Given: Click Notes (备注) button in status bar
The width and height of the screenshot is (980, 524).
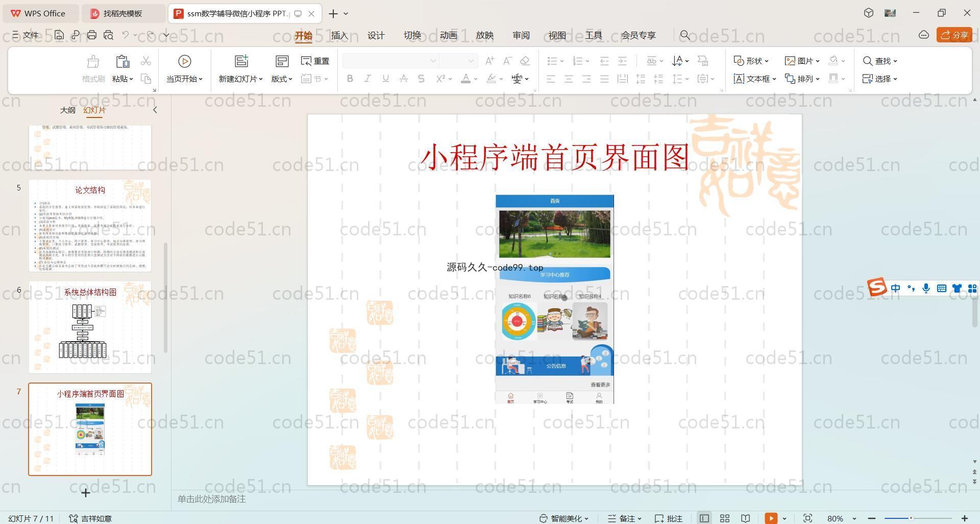Looking at the screenshot, I should [624, 518].
